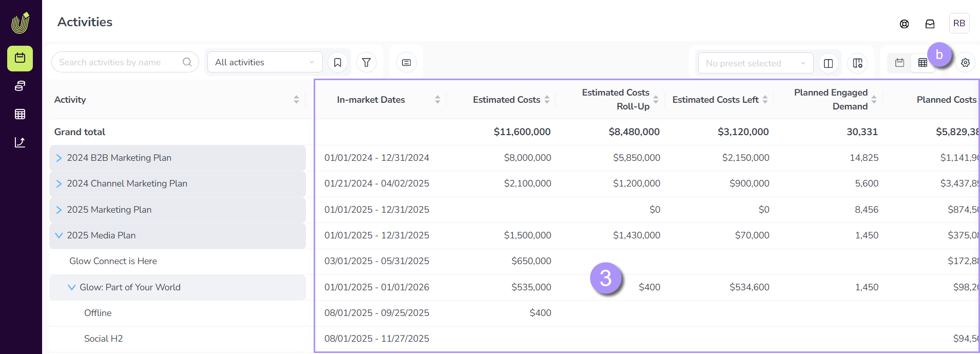Image resolution: width=980 pixels, height=354 pixels.
Task: Open the RB user profile button
Action: [x=958, y=24]
